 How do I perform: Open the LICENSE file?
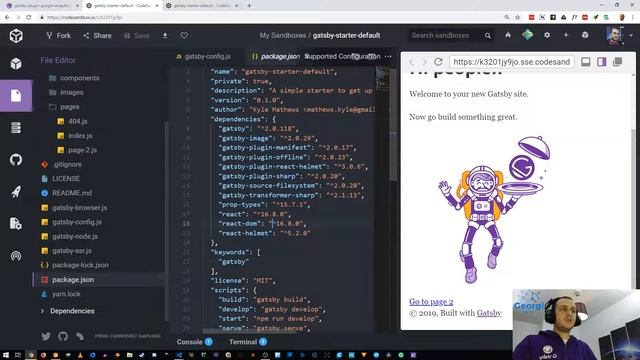pos(60,178)
